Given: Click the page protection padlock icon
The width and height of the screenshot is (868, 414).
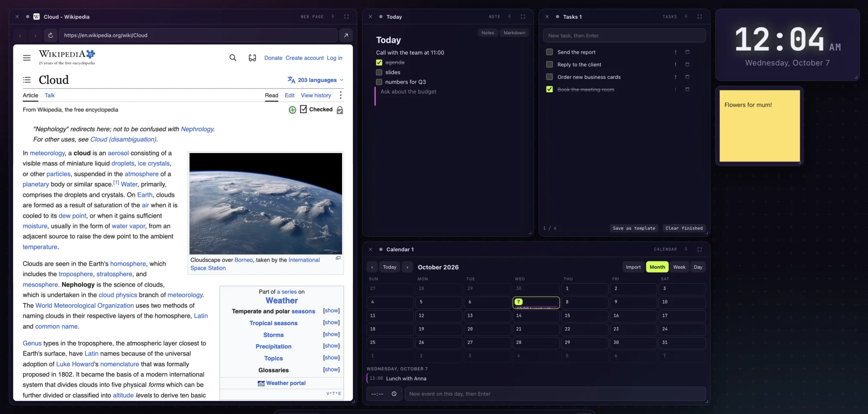Looking at the screenshot, I should [x=340, y=110].
